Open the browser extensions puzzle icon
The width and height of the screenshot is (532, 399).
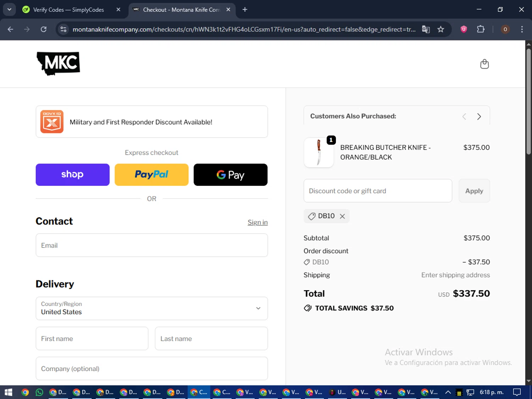tap(481, 29)
